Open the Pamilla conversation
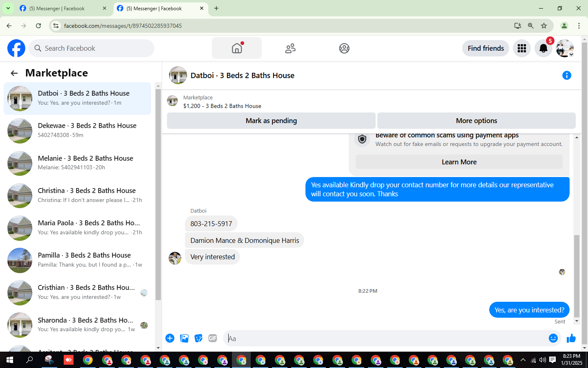Viewport: 588px width, 368px height. coord(78,260)
